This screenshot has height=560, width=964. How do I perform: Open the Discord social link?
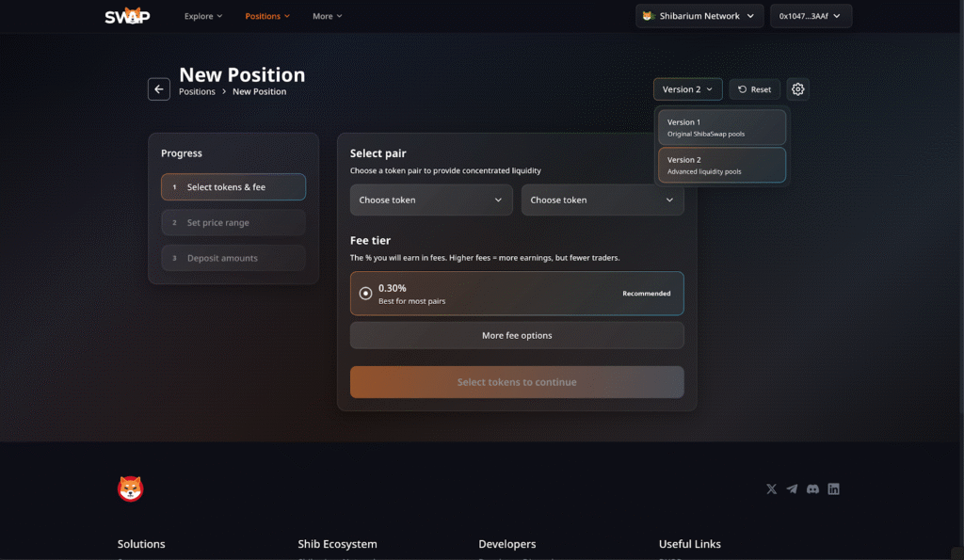(812, 488)
